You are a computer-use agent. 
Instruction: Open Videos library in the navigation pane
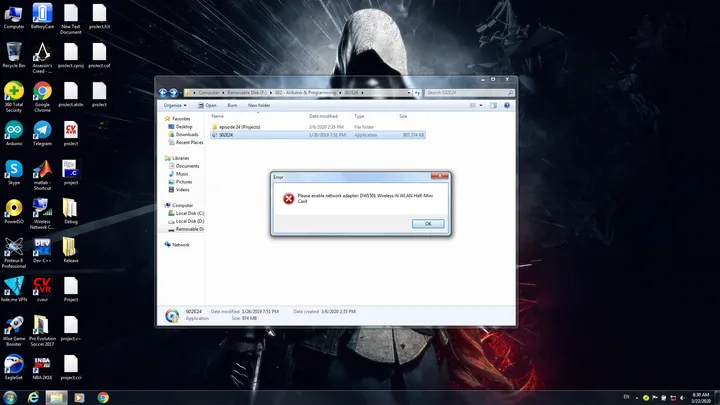coord(179,190)
